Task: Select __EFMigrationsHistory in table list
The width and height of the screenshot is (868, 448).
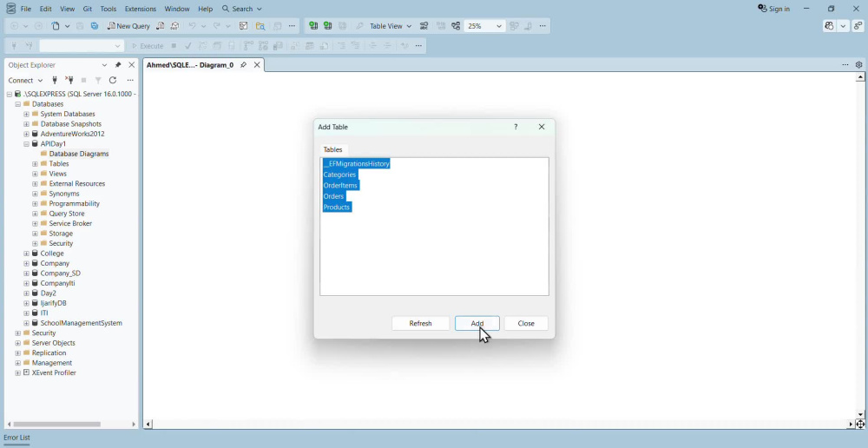Action: [357, 164]
